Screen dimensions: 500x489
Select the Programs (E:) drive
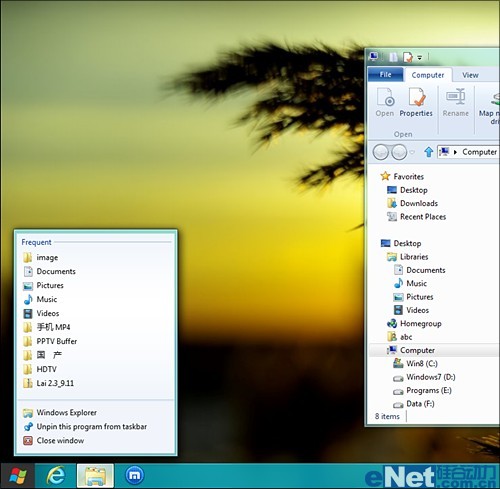pyautogui.click(x=422, y=390)
